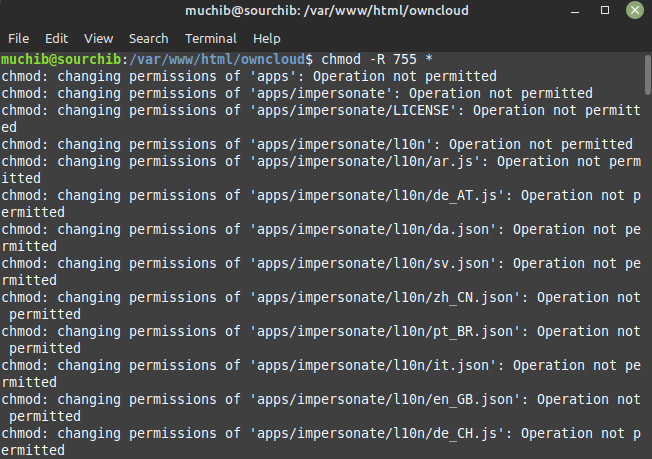
Task: Click the terminal scrollbar handle
Action: click(x=647, y=75)
